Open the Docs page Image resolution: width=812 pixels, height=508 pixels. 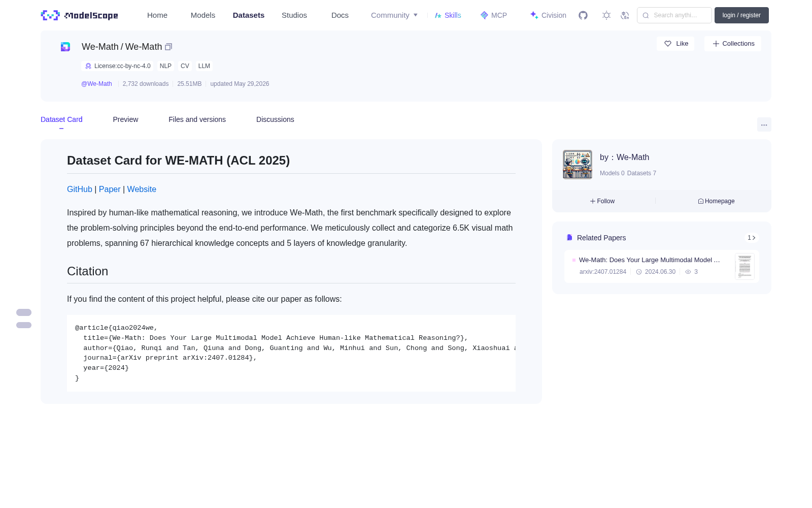[x=340, y=15]
